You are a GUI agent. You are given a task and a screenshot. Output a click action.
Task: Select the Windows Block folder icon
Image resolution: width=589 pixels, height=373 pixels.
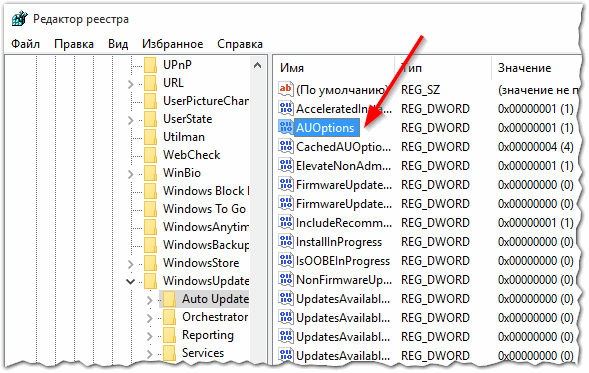tap(150, 191)
